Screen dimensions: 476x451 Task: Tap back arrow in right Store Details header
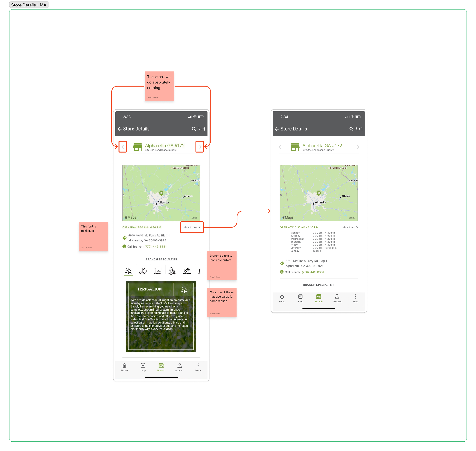(277, 129)
